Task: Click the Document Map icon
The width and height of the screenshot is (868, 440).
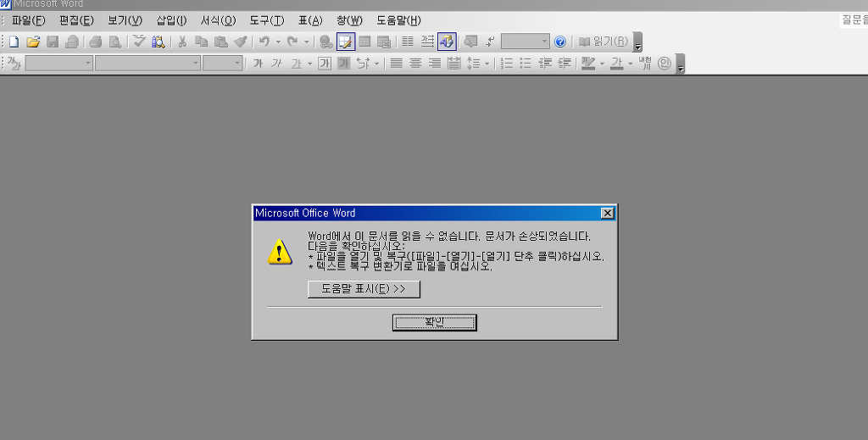Action: tap(470, 42)
